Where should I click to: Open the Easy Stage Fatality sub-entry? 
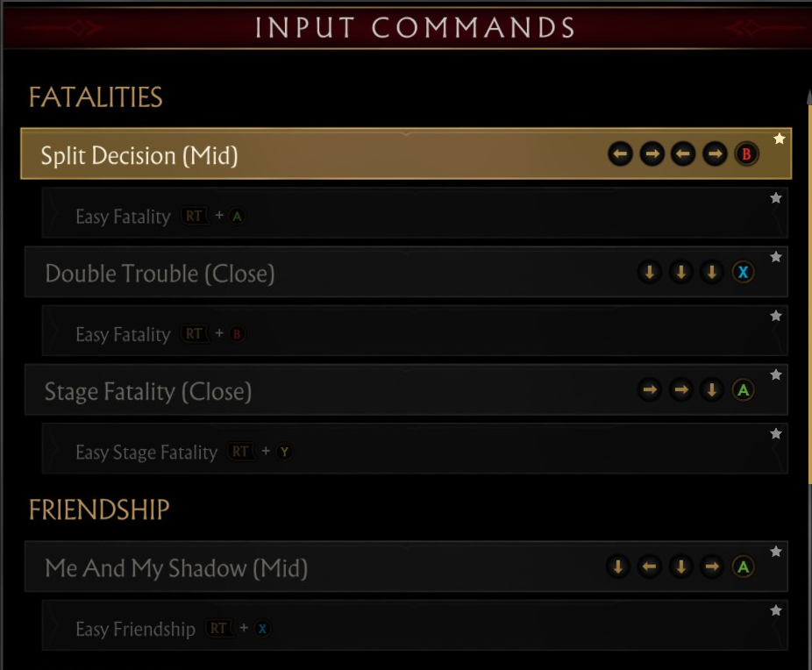click(146, 453)
